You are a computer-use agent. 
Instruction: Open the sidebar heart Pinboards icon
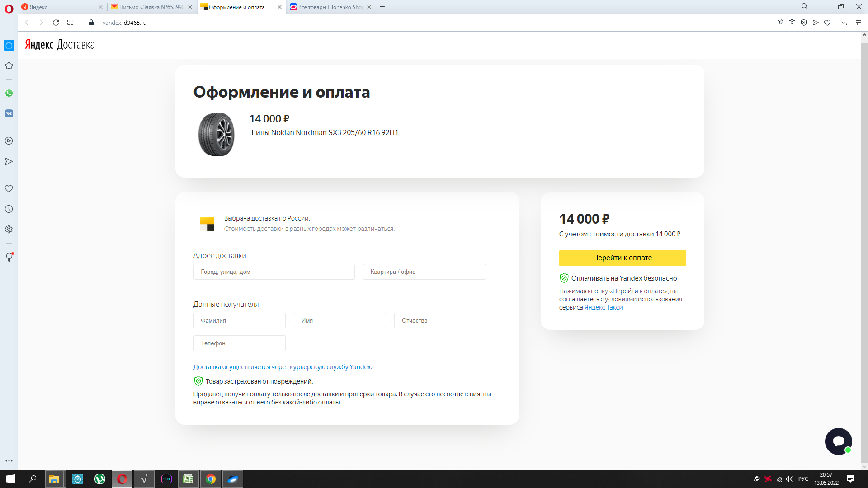point(9,189)
